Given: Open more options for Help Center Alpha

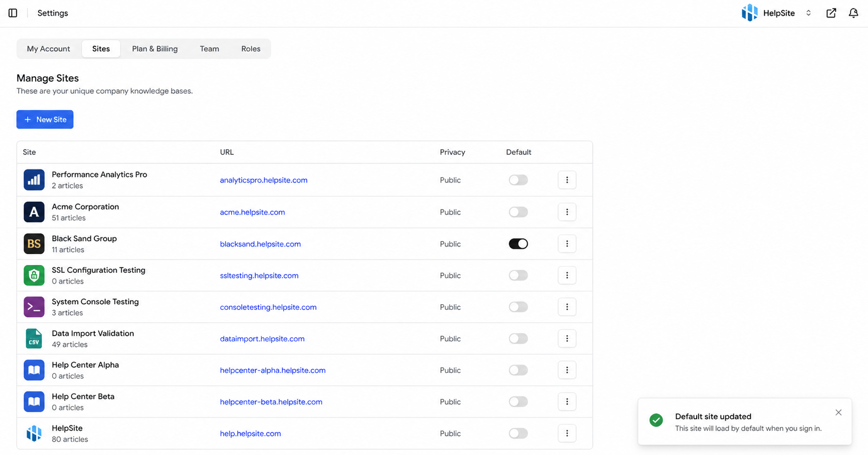Looking at the screenshot, I should 567,370.
